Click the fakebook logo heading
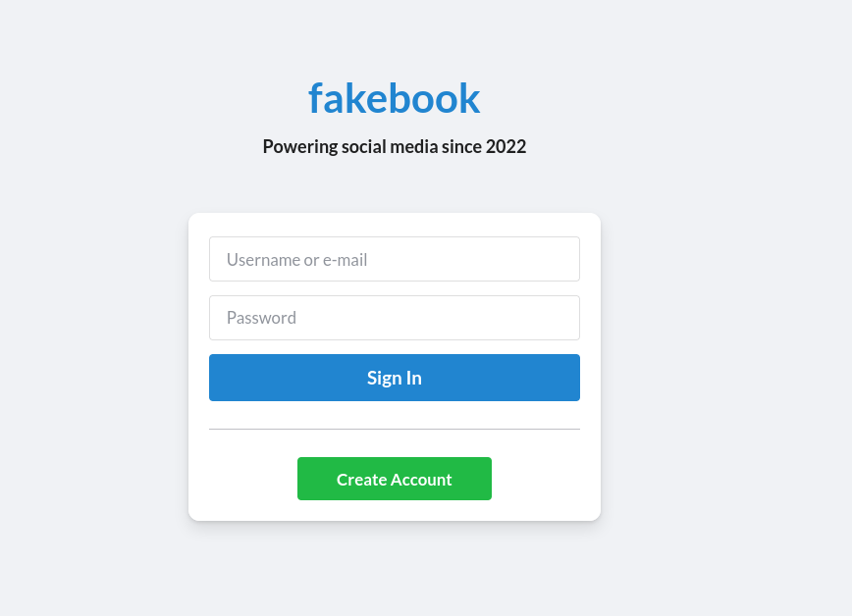Image resolution: width=852 pixels, height=616 pixels. click(394, 98)
